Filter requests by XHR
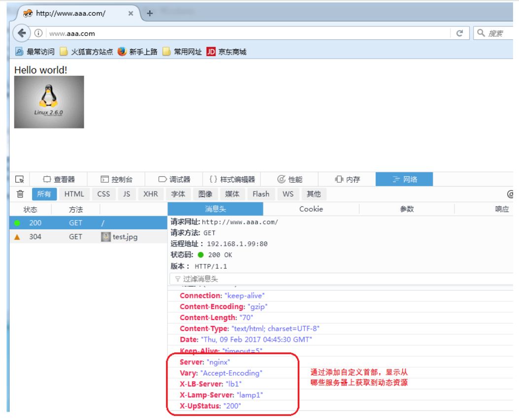The image size is (519, 420). 151,194
